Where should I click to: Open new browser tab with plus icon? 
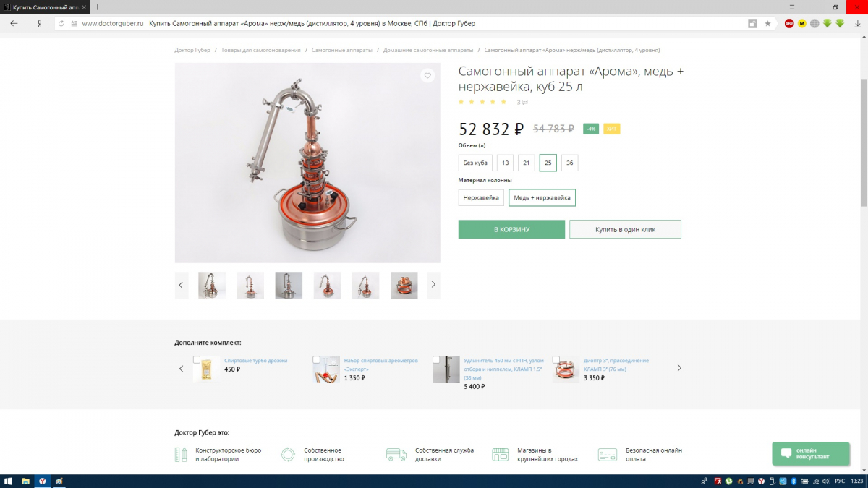click(x=97, y=7)
